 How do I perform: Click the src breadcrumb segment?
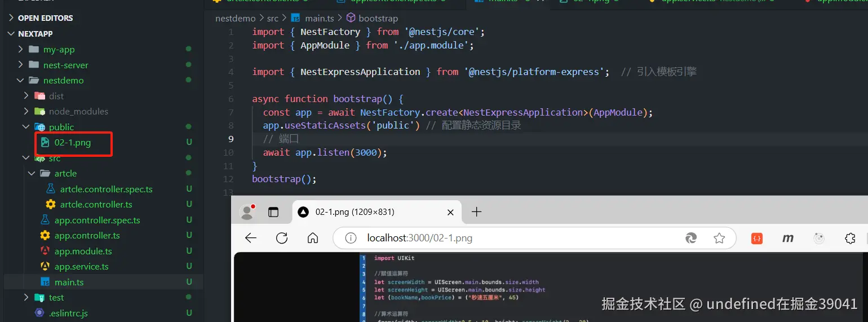pyautogui.click(x=273, y=19)
